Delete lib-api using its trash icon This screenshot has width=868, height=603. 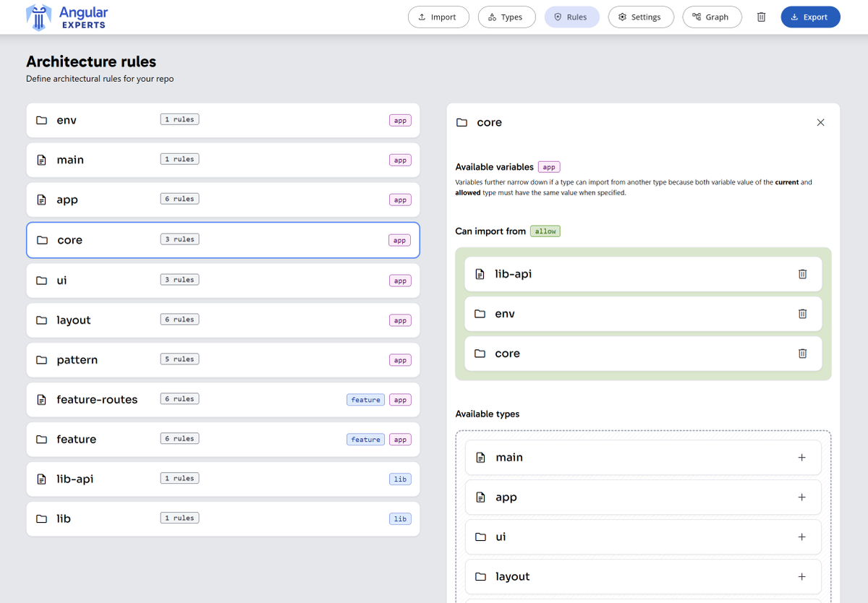[802, 273]
